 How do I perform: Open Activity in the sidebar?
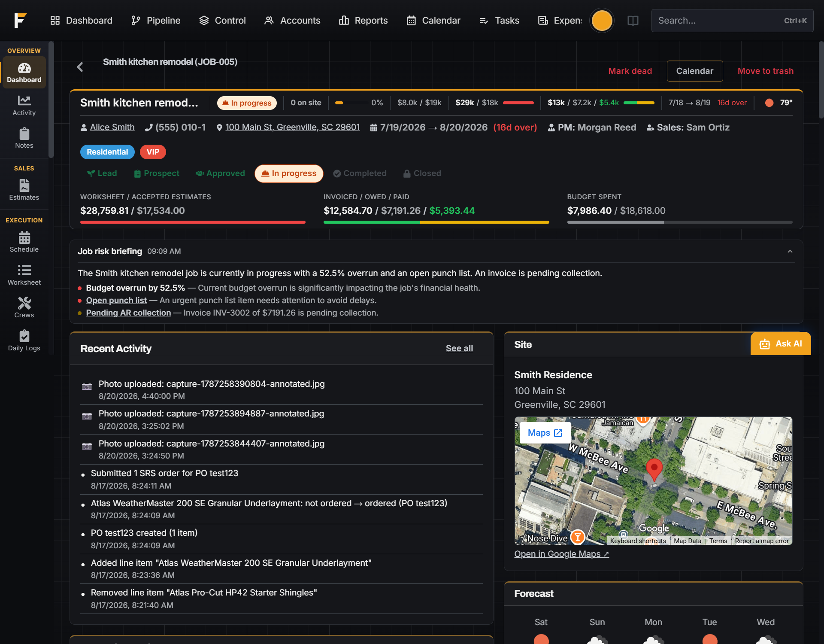(x=24, y=106)
